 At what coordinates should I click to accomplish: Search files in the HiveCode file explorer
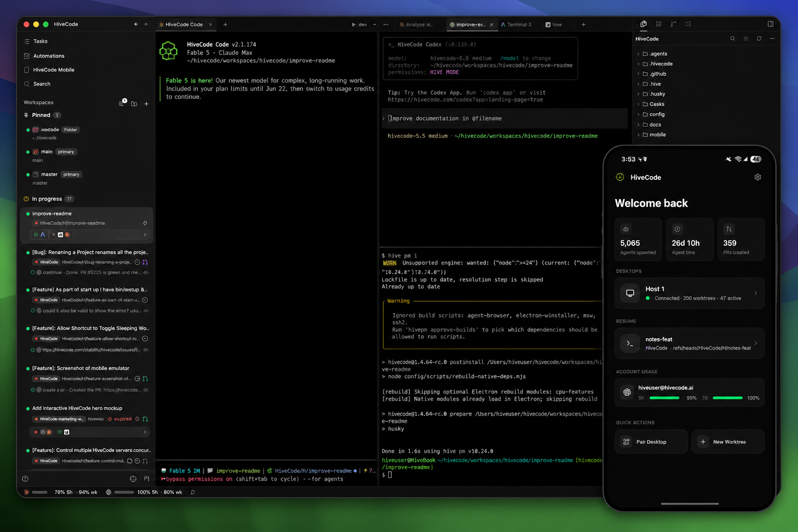tap(733, 38)
